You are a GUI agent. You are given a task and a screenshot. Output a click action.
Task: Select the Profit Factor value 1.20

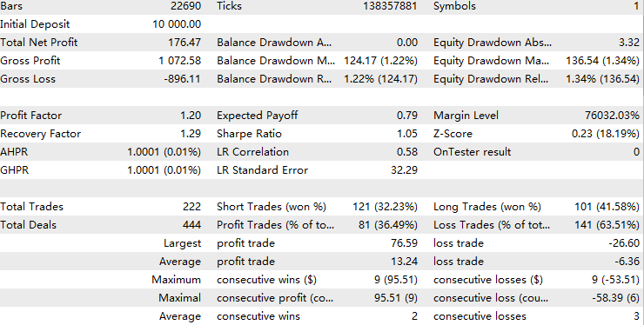(191, 116)
